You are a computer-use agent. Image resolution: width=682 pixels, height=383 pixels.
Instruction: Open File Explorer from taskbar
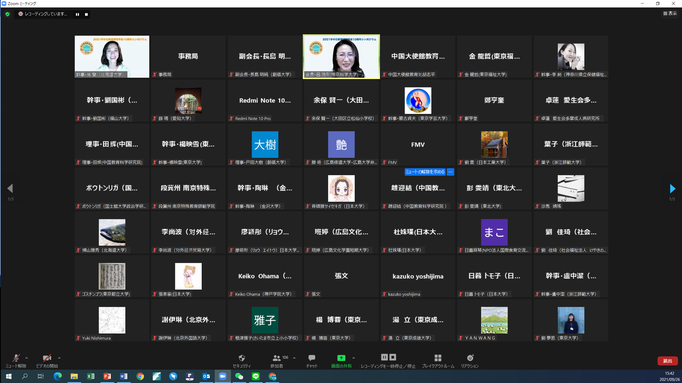(x=74, y=376)
